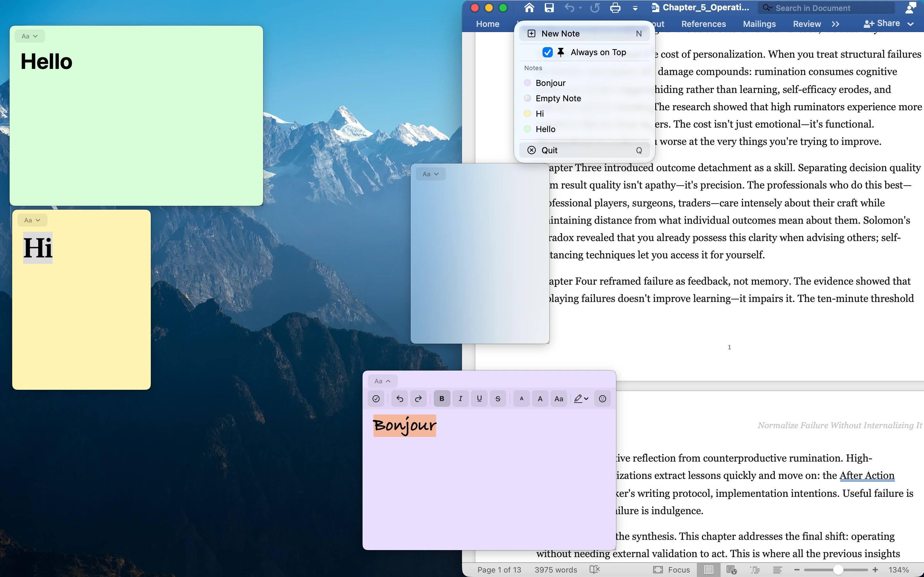Open the Aa font menu on the Hello note
Image resolution: width=924 pixels, height=577 pixels.
pyautogui.click(x=30, y=36)
